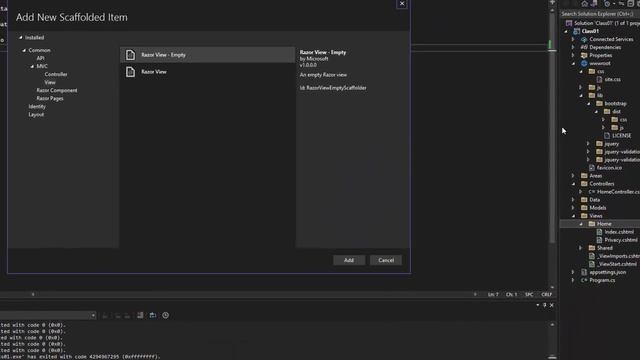Click the Output panel clear-all icon
The image size is (640, 360).
(x=140, y=315)
